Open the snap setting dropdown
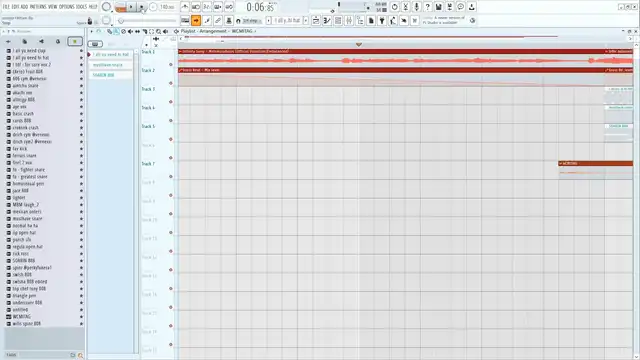The height and width of the screenshot is (360, 640). (249, 20)
